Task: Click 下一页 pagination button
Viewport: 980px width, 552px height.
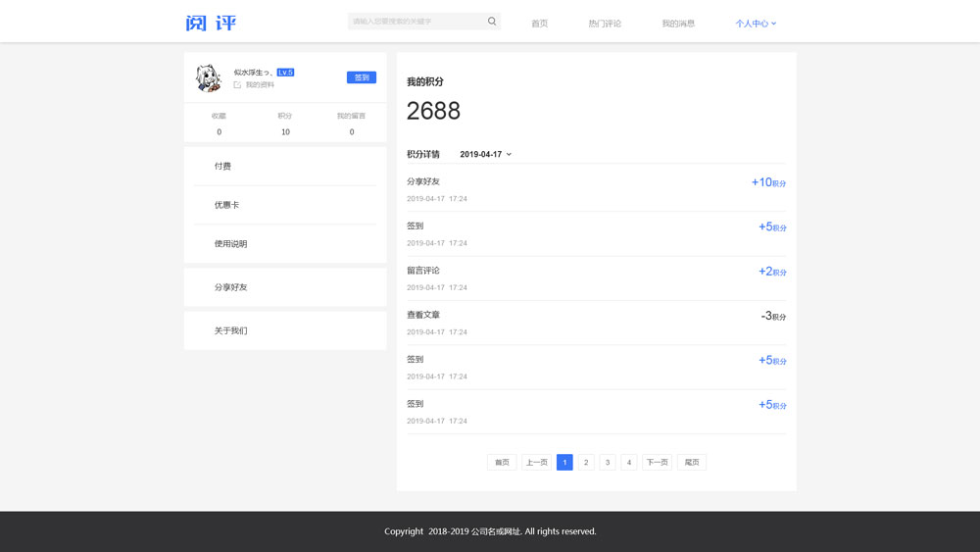Action: [657, 463]
